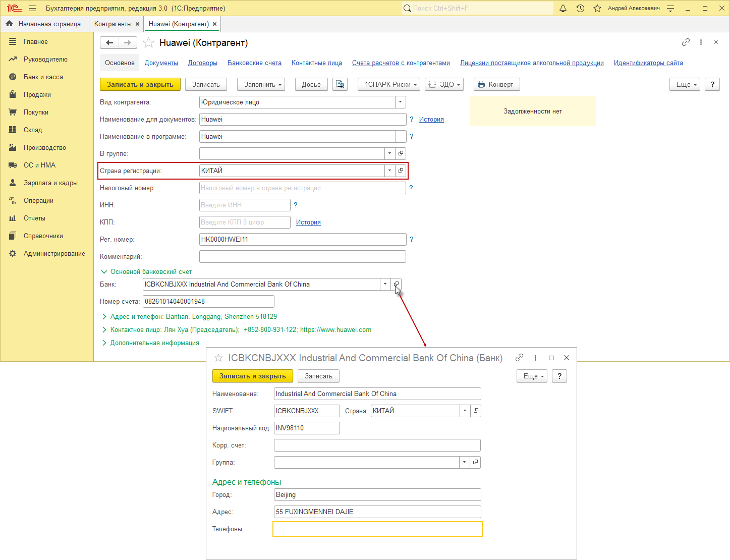The image size is (730, 560).
Task: Click Досье button
Action: pos(311,84)
